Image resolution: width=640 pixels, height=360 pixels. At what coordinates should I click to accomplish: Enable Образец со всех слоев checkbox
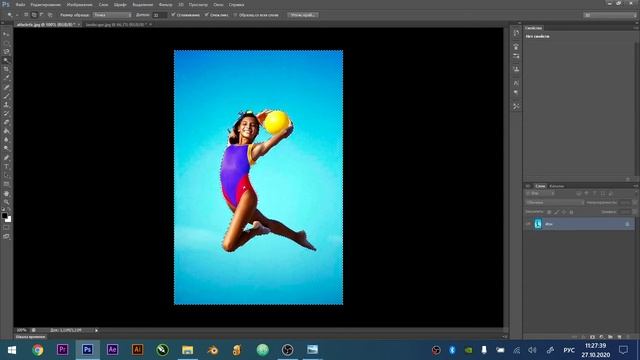[236, 15]
